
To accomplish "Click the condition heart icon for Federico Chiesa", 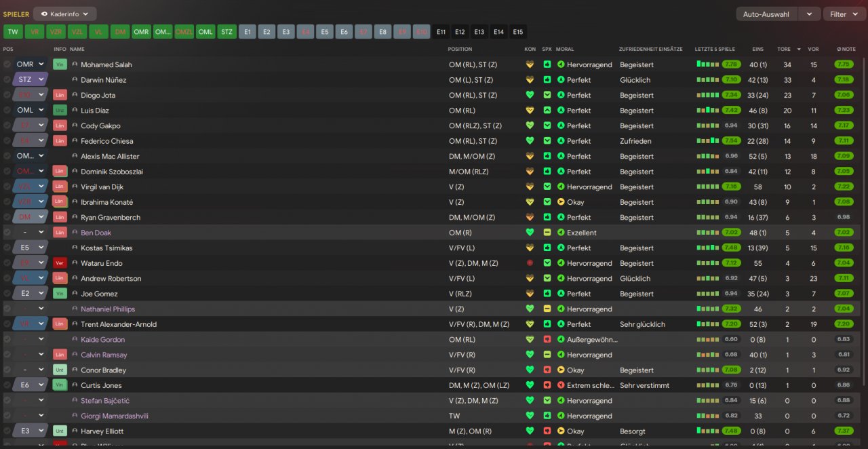I will tap(530, 141).
